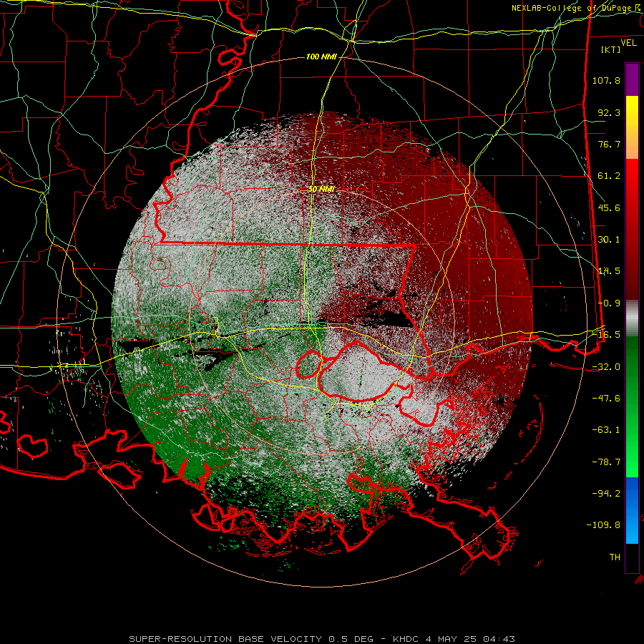
Task: Click the 04:43 timestamp in the caption
Action: [x=499, y=639]
